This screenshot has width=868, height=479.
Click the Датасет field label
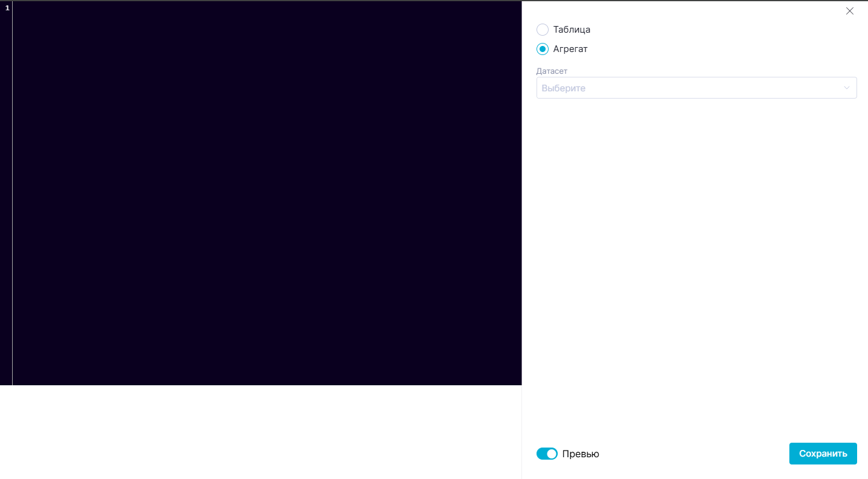552,71
